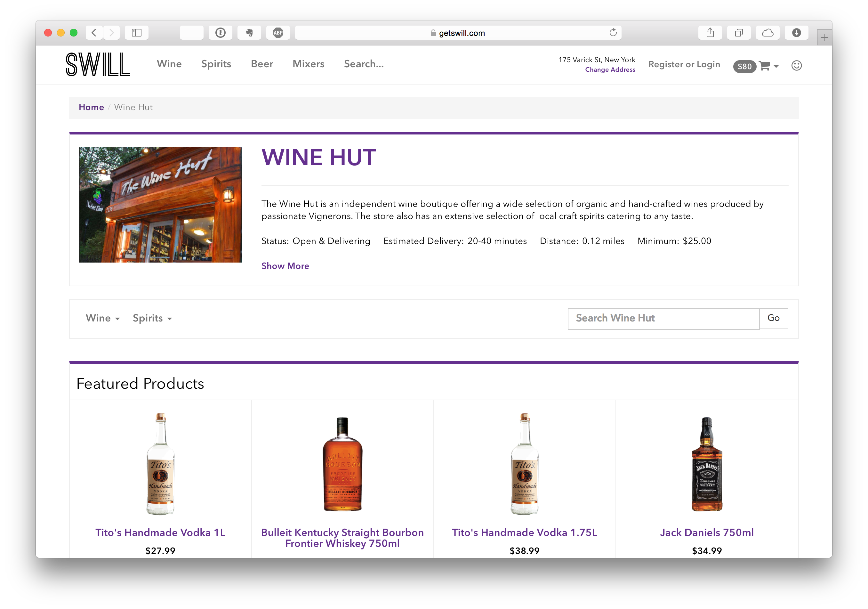This screenshot has width=868, height=609.
Task: Show downloads with the download arrow icon
Action: (796, 33)
